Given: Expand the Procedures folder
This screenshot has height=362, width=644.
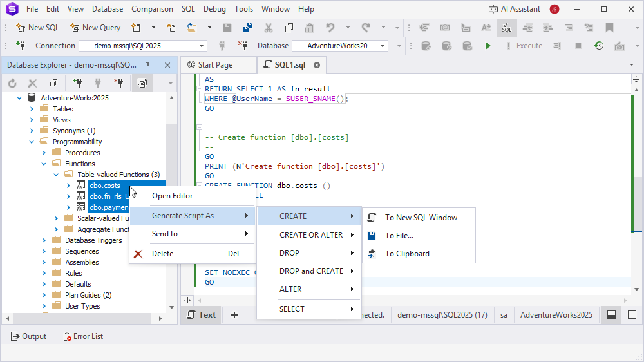Looking at the screenshot, I should (44, 153).
